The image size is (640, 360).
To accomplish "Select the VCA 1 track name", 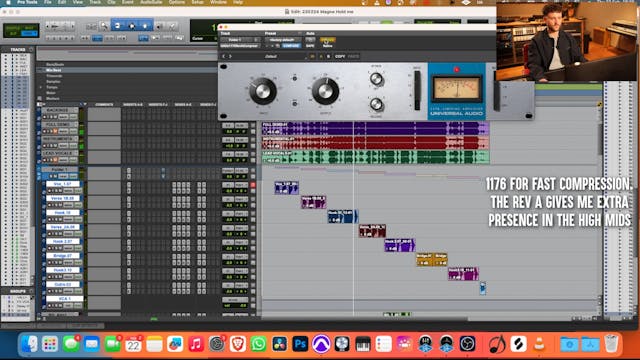I will [64, 298].
